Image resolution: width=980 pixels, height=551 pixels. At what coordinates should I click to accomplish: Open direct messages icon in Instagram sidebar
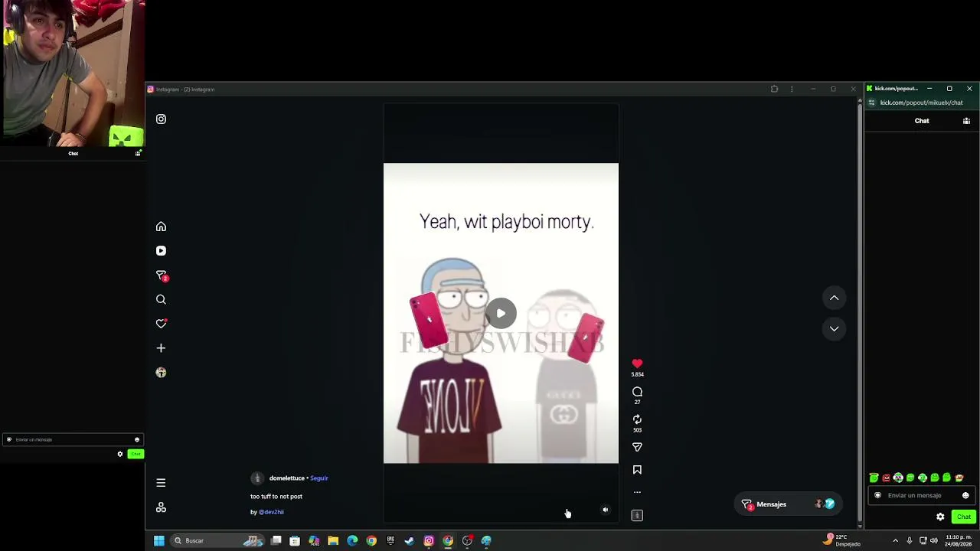pyautogui.click(x=161, y=275)
